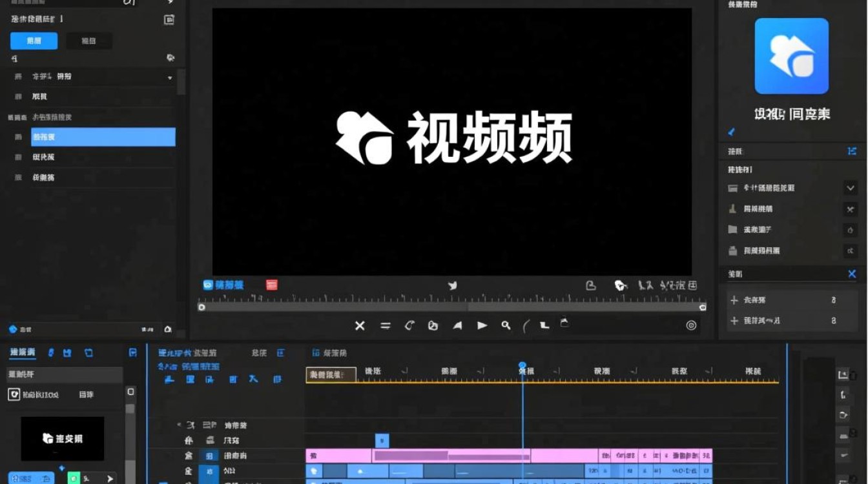Click the equals-sign icon in the transport bar
The image size is (868, 484).
pyautogui.click(x=386, y=326)
